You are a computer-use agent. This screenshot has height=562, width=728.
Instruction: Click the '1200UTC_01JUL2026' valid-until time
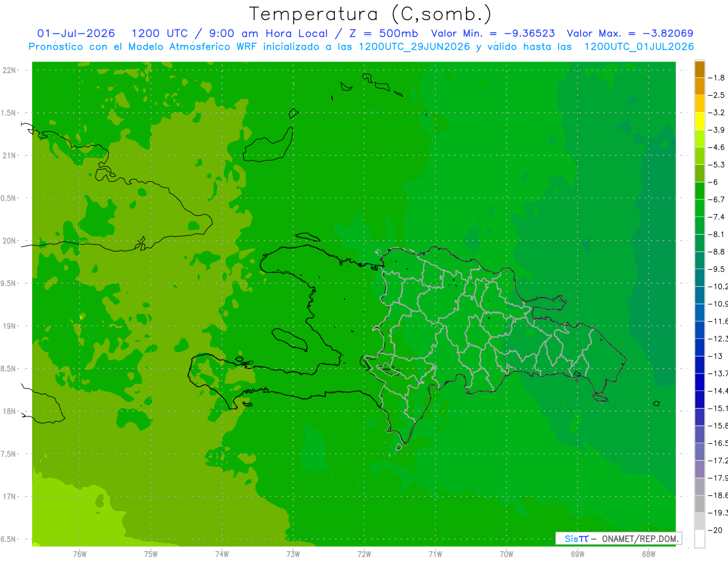tap(639, 47)
